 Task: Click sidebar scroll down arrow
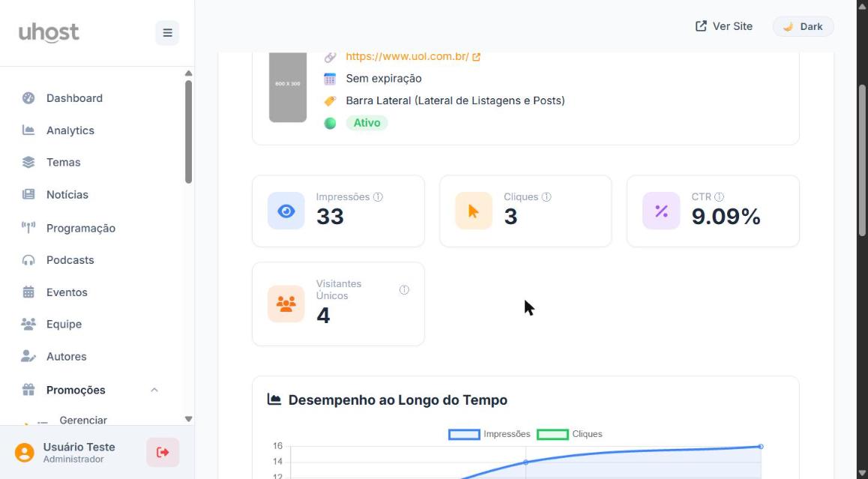[188, 419]
